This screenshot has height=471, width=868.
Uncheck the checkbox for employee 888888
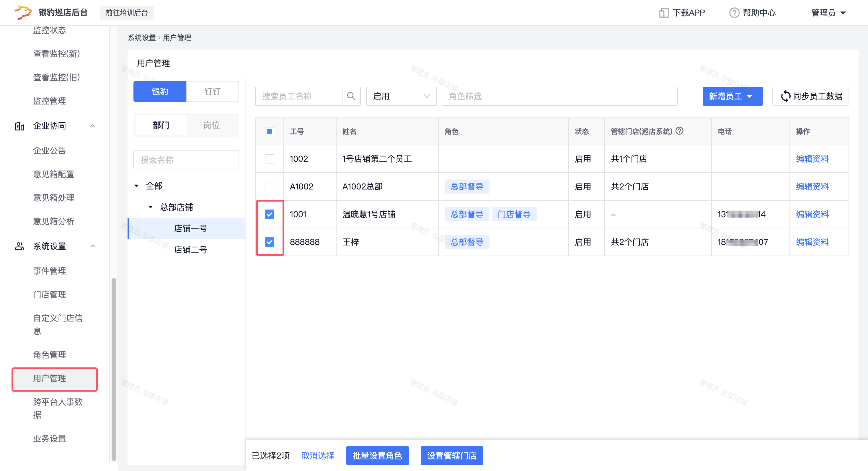pyautogui.click(x=269, y=242)
